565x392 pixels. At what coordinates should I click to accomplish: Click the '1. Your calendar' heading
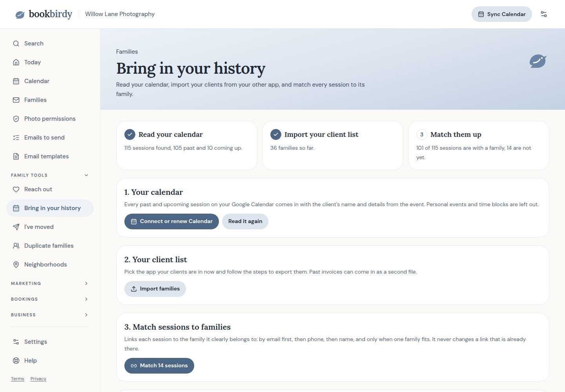pyautogui.click(x=153, y=192)
